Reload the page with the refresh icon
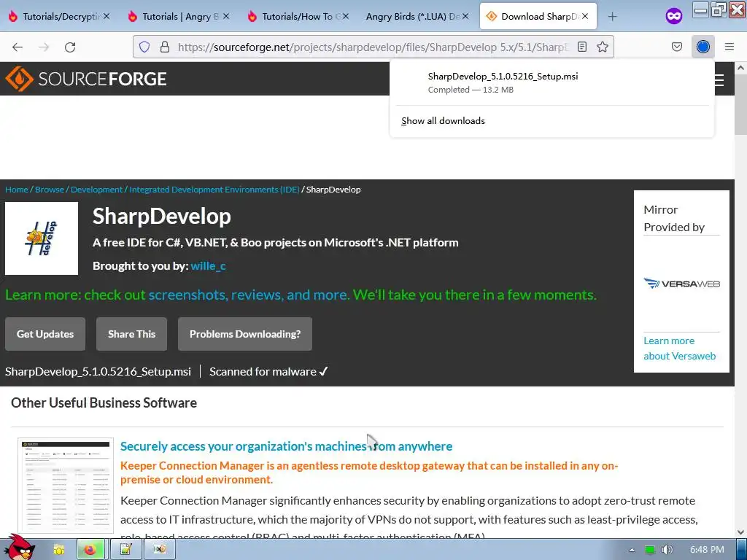The height and width of the screenshot is (560, 747). click(x=70, y=47)
